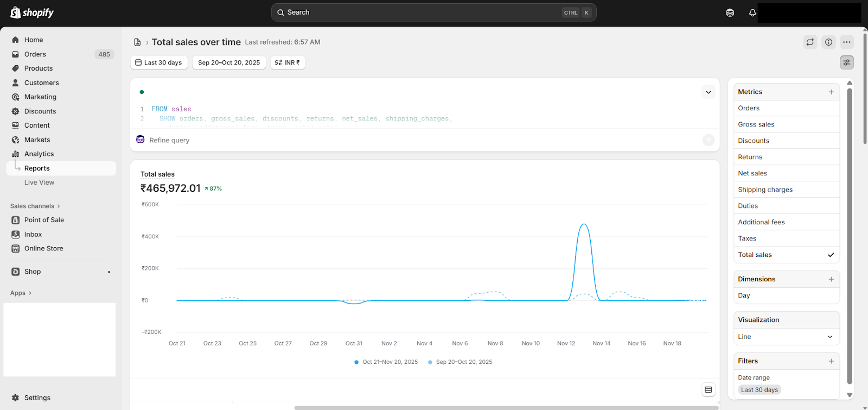The height and width of the screenshot is (410, 868).
Task: Click the Sep 20–Oct 20, 2025 legend item
Action: pos(460,362)
